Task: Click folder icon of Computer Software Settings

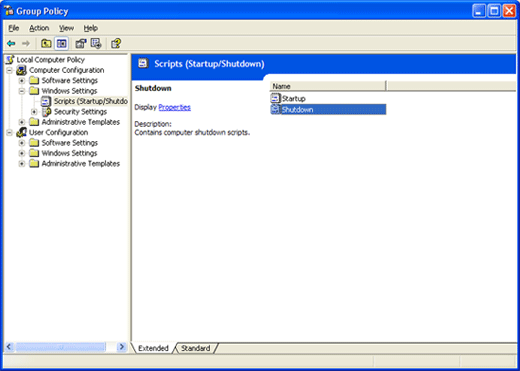Action: tap(34, 80)
